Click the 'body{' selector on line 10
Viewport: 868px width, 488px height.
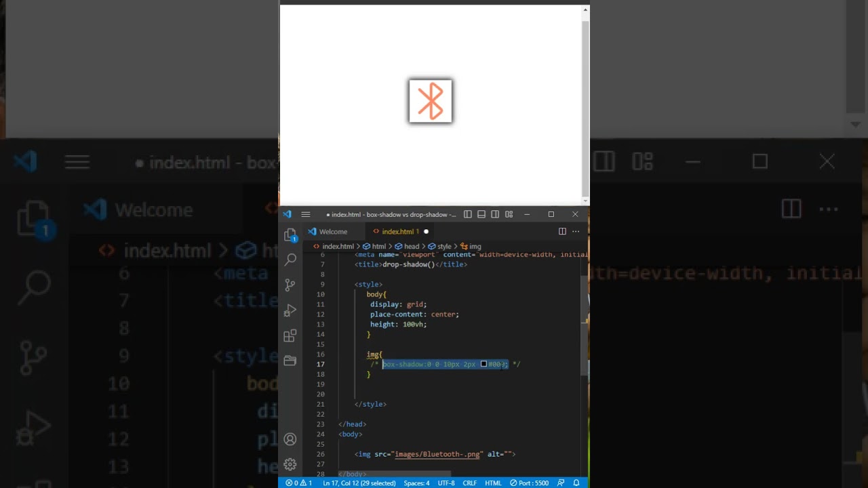376,294
